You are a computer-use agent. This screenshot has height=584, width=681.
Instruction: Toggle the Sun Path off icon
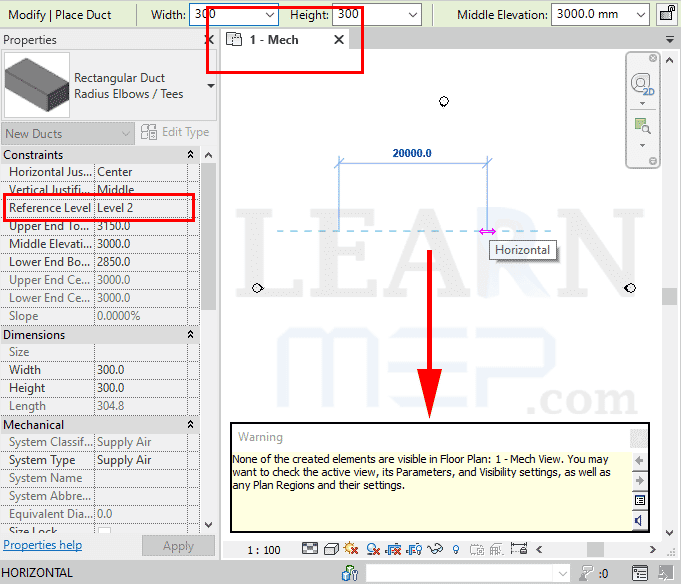click(351, 549)
